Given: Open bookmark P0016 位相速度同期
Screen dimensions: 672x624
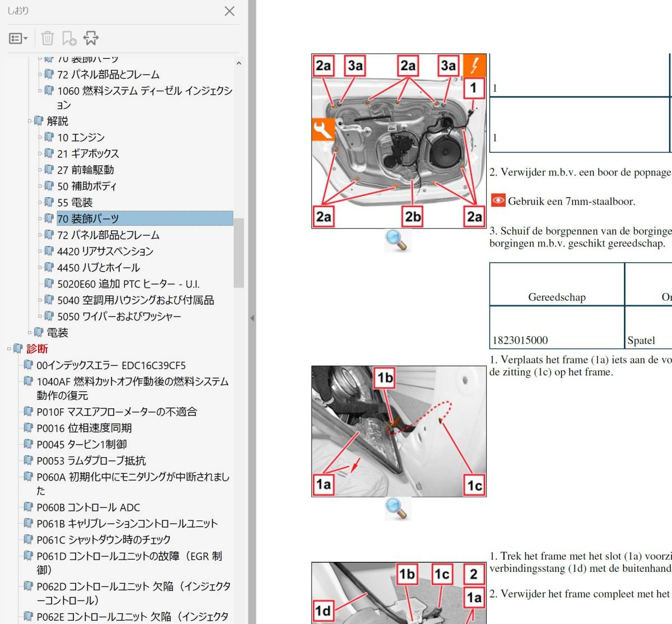Looking at the screenshot, I should (x=84, y=428).
